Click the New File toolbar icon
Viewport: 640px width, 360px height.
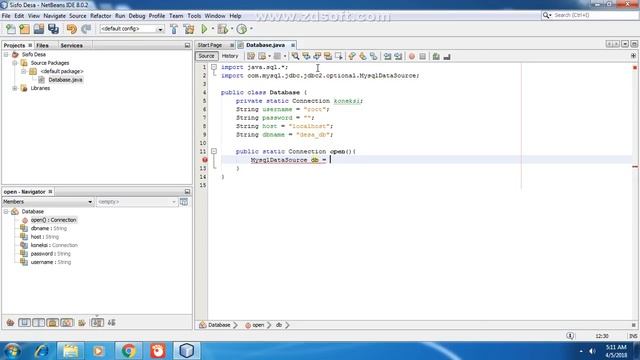11,29
